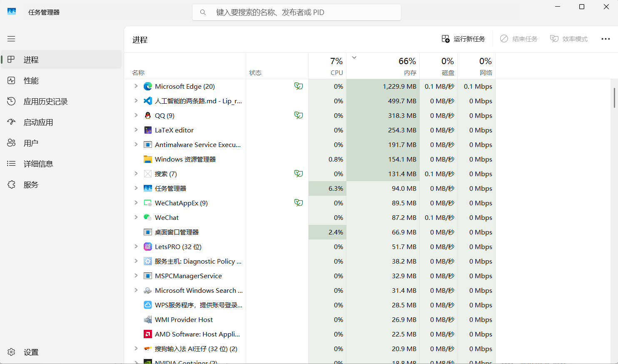Click the MSPCManagerService icon
This screenshot has width=618, height=364.
click(148, 276)
